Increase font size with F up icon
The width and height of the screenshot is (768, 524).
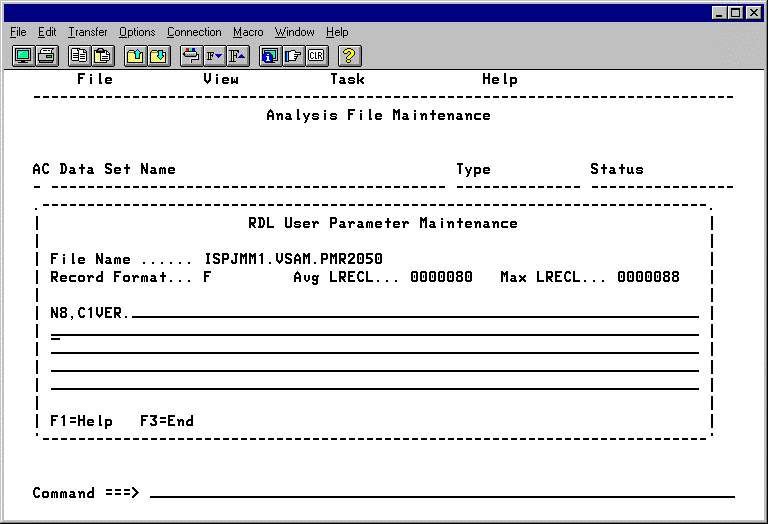(x=238, y=56)
